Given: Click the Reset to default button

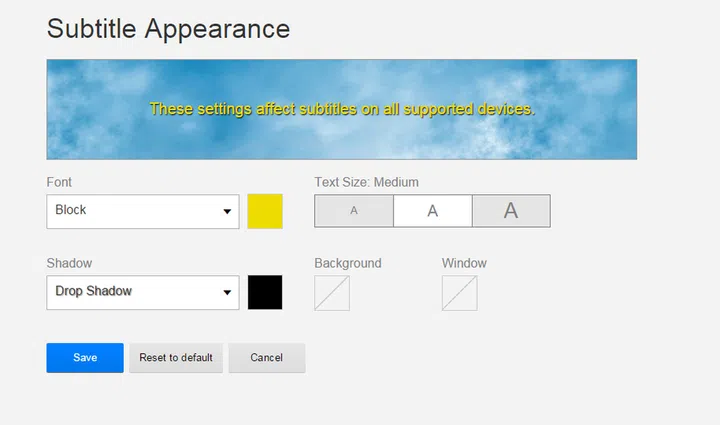Looking at the screenshot, I should [176, 358].
